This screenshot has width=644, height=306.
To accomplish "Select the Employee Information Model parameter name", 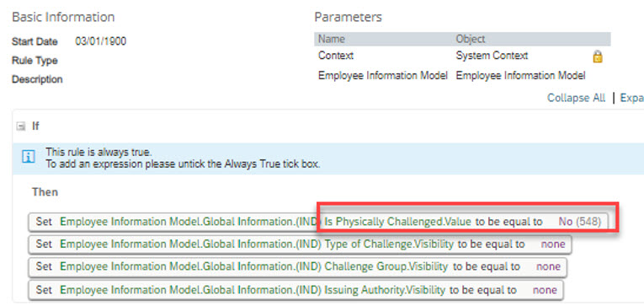I will pyautogui.click(x=383, y=76).
